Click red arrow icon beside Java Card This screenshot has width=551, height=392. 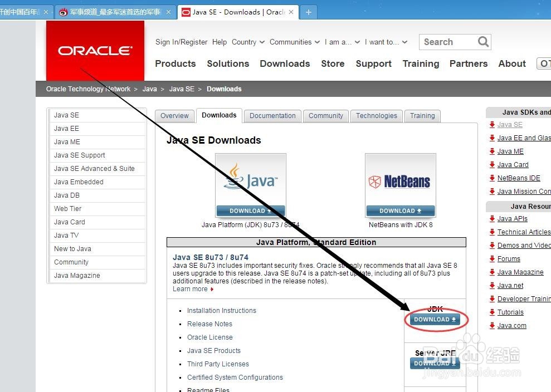pos(492,165)
